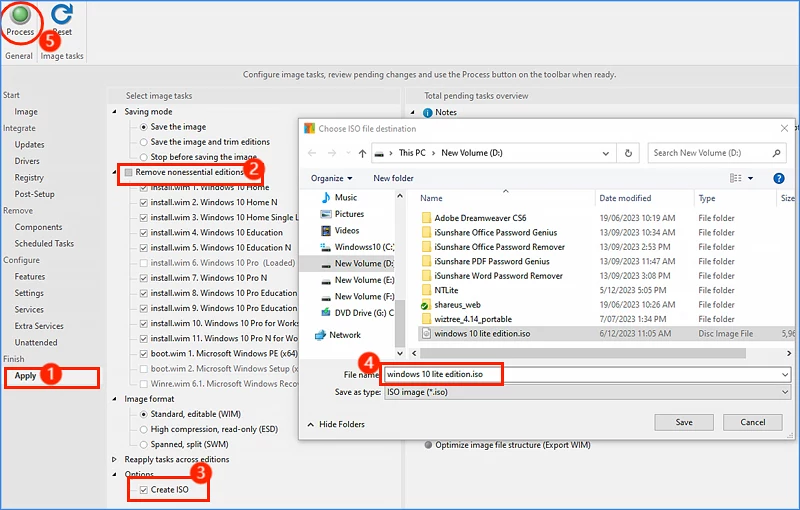Open the Components page in sidebar
This screenshot has width=800, height=510.
[38, 227]
